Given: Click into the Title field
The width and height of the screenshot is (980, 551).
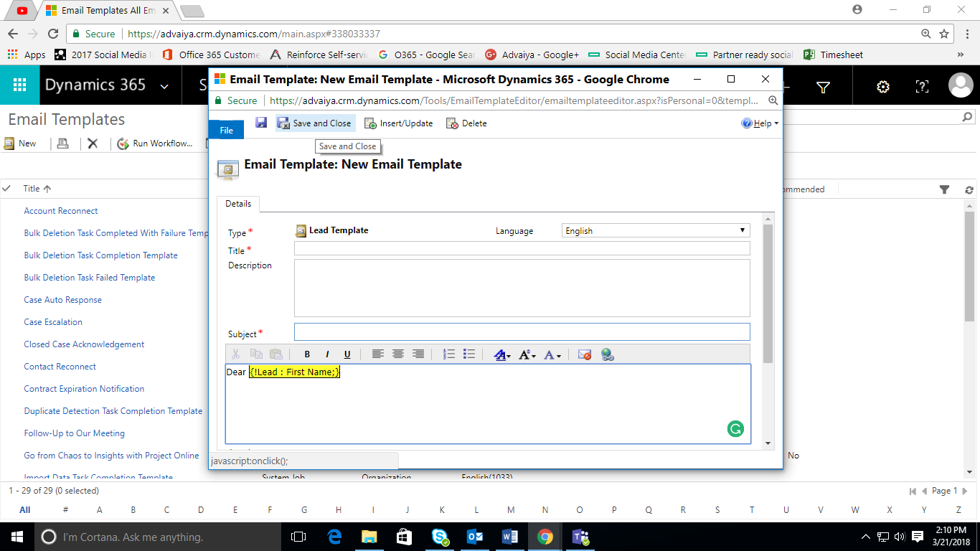Looking at the screenshot, I should pos(522,248).
